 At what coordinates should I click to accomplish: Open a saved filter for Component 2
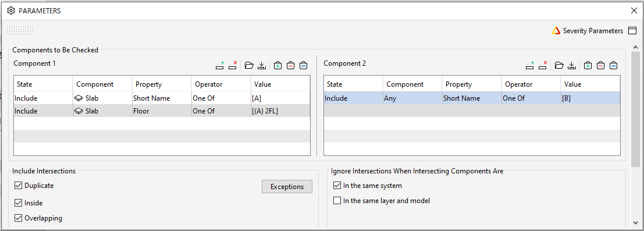558,65
